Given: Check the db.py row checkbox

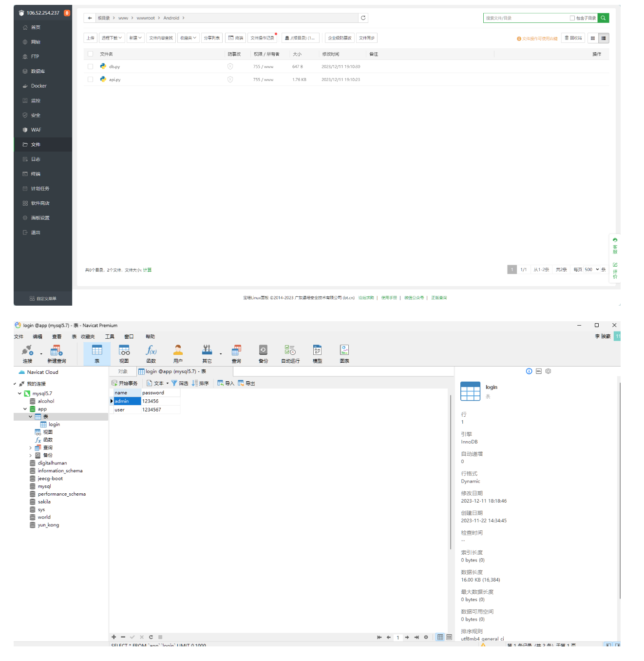Looking at the screenshot, I should [x=90, y=66].
